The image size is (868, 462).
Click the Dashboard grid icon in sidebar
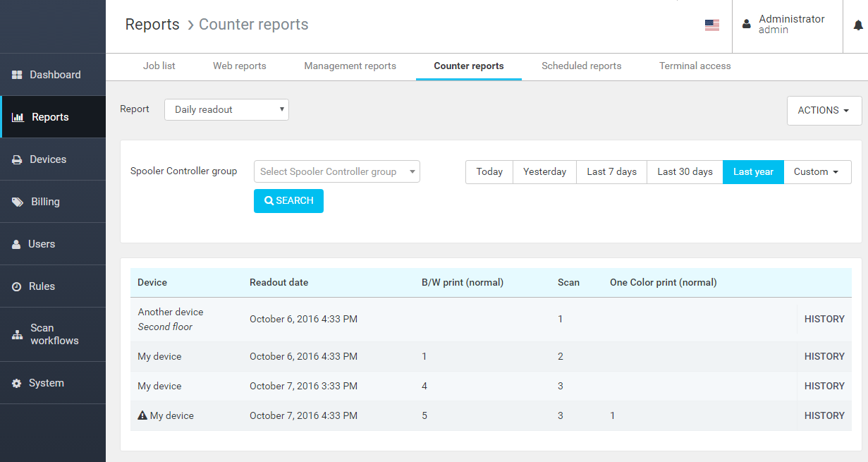(x=17, y=75)
